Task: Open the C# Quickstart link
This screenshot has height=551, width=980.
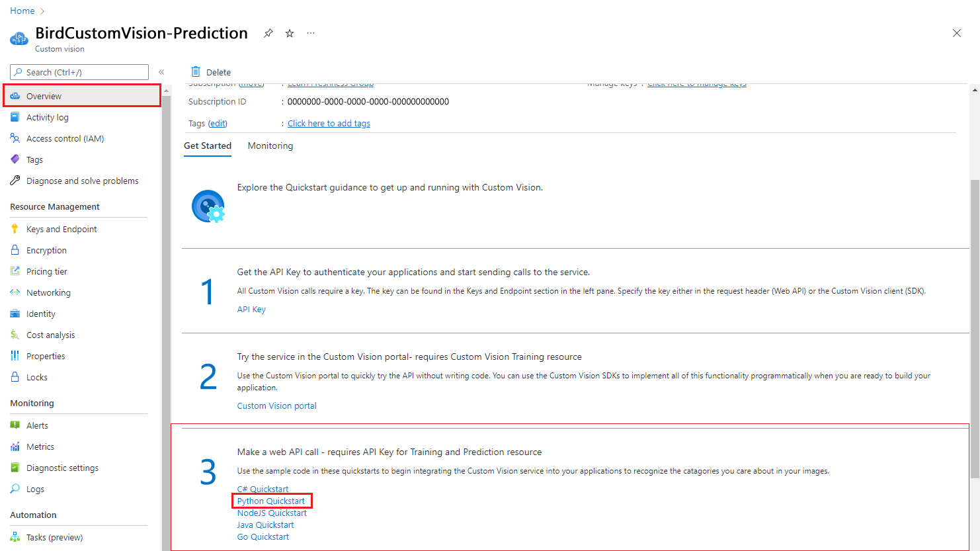Action: [263, 489]
